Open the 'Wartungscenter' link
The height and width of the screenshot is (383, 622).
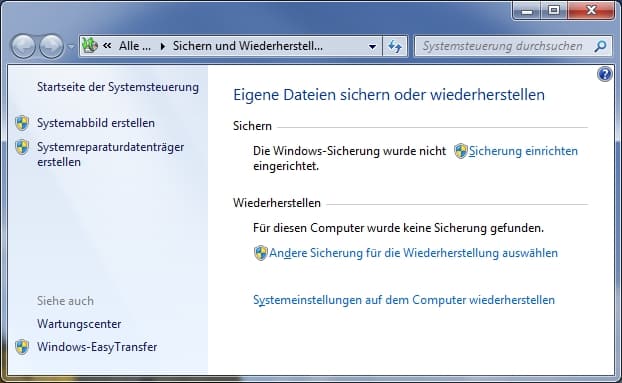79,324
